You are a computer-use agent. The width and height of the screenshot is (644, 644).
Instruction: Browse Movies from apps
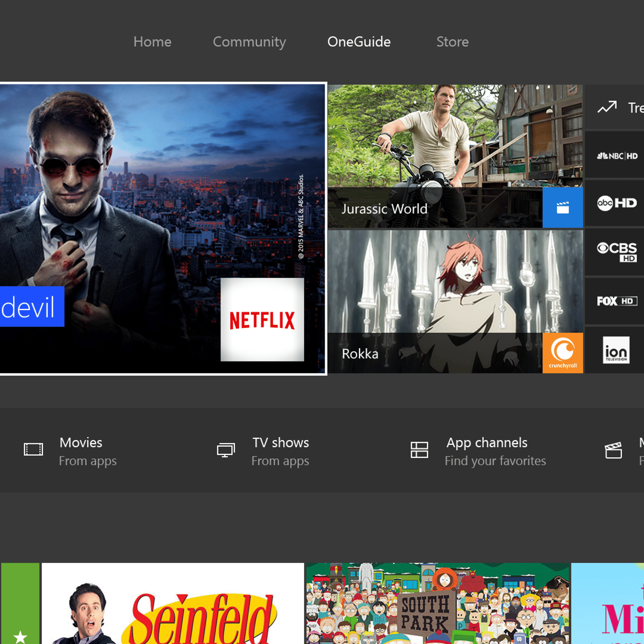(x=70, y=451)
